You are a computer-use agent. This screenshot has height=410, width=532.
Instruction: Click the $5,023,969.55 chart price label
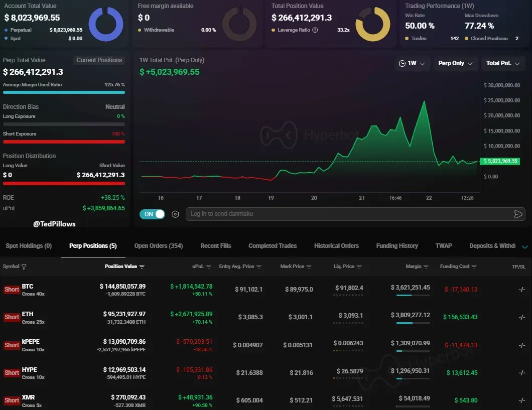point(500,161)
